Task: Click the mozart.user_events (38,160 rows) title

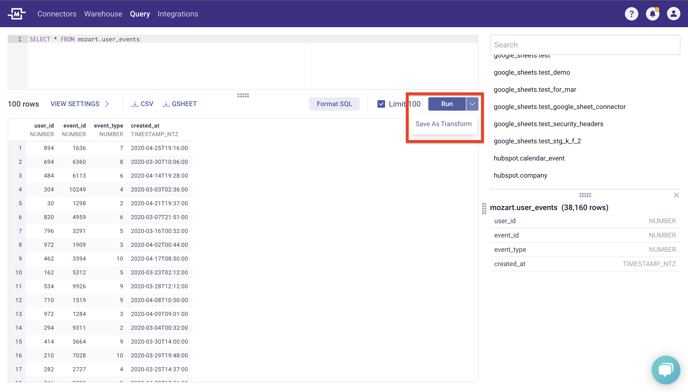Action: click(x=549, y=208)
